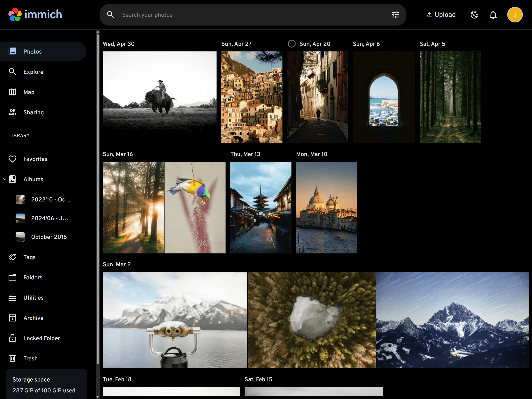
Task: Click the Sharing people icon
Action: pyautogui.click(x=12, y=112)
